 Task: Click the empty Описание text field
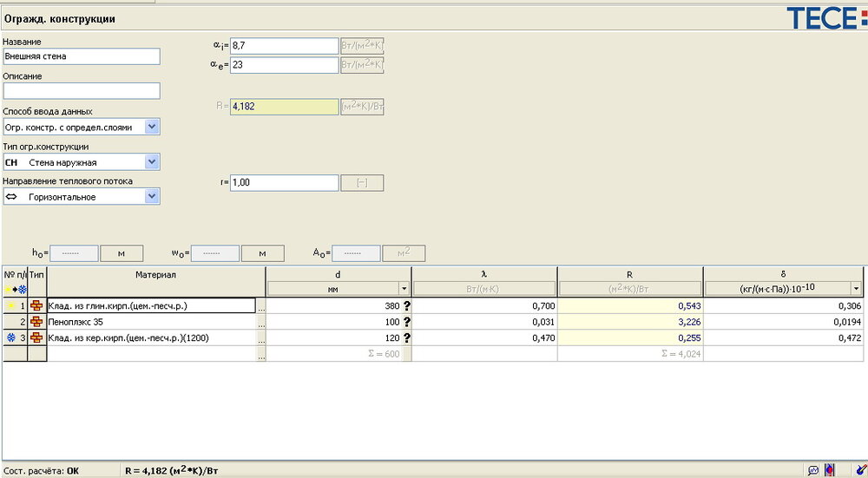(x=82, y=90)
